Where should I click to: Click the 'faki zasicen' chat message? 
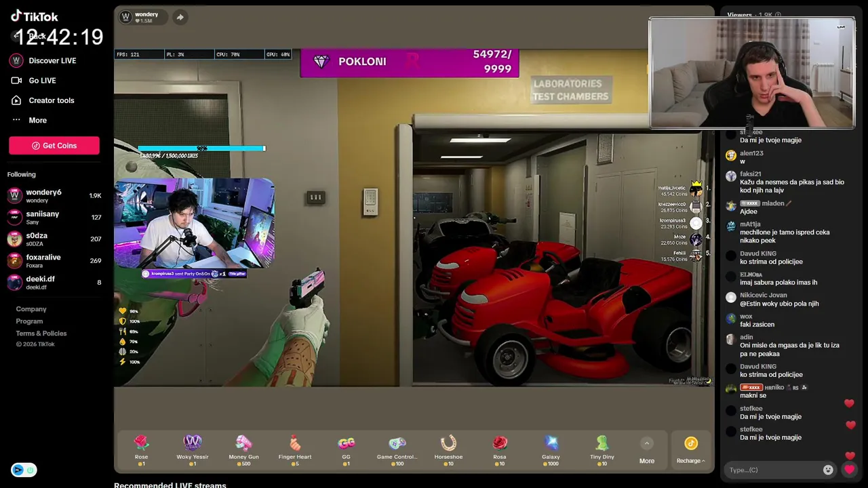[x=757, y=325]
